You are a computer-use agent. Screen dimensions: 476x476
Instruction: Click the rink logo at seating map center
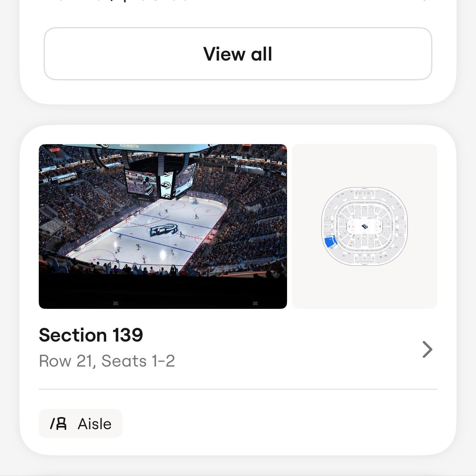(x=365, y=226)
